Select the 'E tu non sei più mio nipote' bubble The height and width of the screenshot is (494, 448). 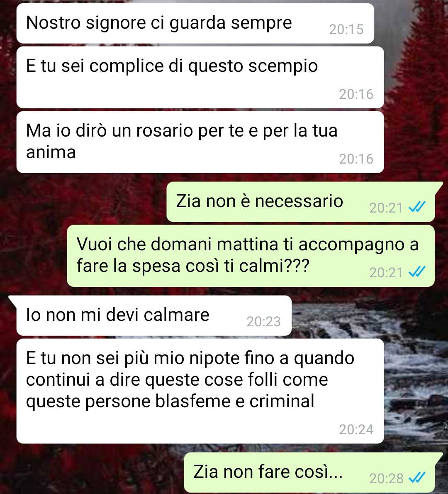pyautogui.click(x=200, y=391)
